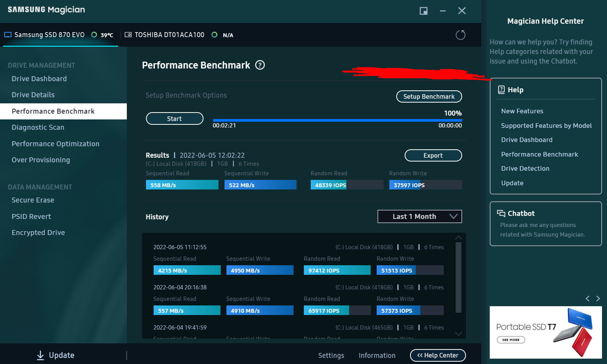
Task: Click the Start benchmark button
Action: click(174, 119)
